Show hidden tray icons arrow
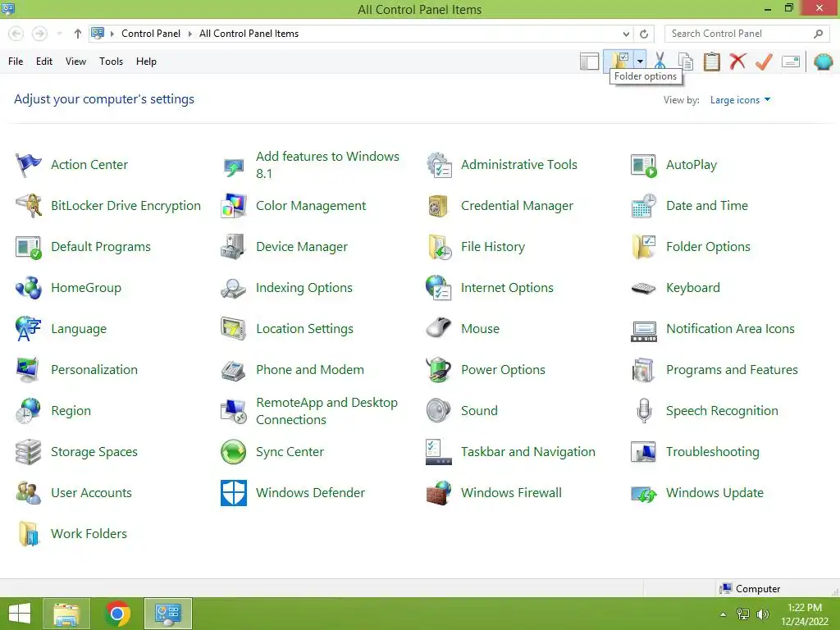The height and width of the screenshot is (630, 840). coord(724,614)
